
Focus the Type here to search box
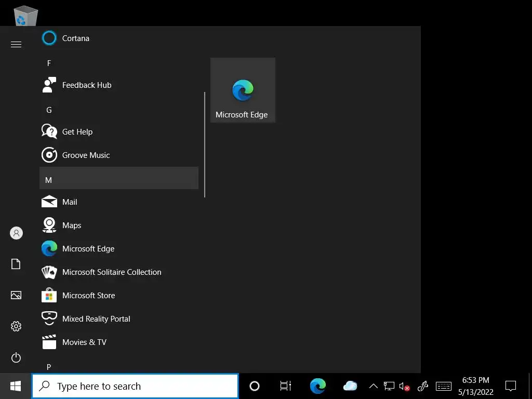(135, 386)
